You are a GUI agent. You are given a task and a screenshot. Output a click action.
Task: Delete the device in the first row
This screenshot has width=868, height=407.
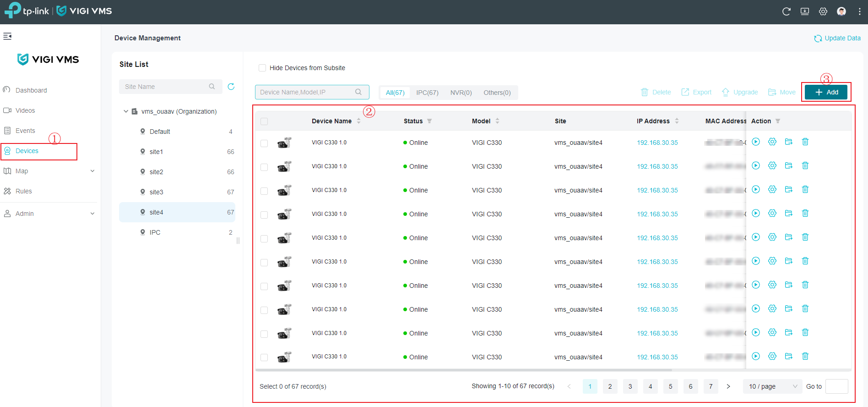click(805, 142)
